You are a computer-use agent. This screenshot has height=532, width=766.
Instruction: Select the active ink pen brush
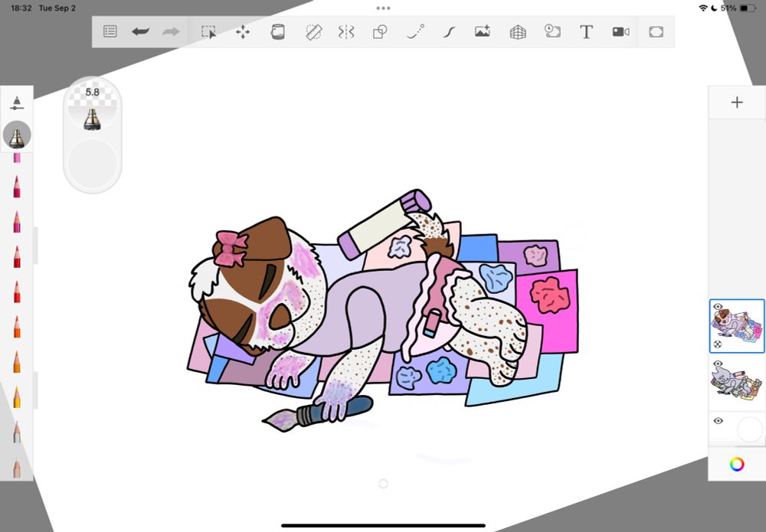click(17, 135)
